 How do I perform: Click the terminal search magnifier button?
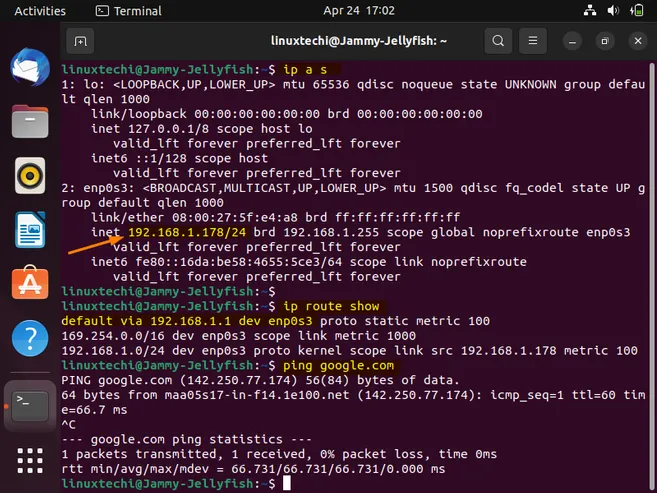point(498,42)
